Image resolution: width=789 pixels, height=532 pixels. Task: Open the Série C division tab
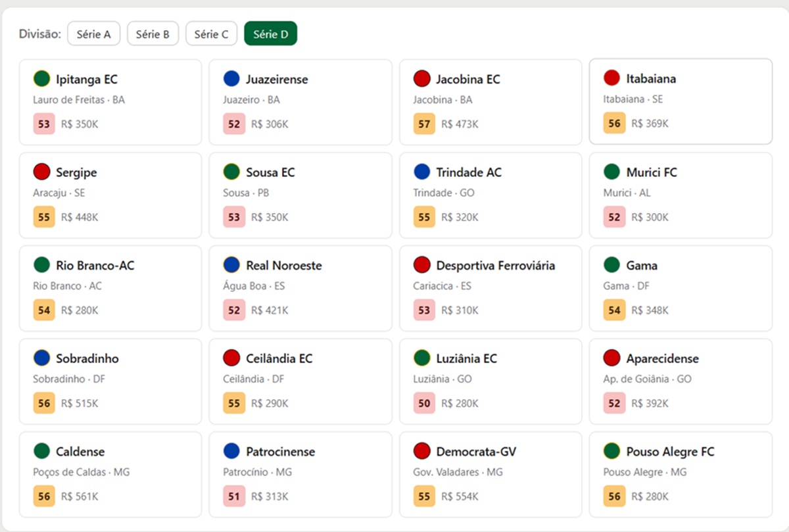click(212, 34)
